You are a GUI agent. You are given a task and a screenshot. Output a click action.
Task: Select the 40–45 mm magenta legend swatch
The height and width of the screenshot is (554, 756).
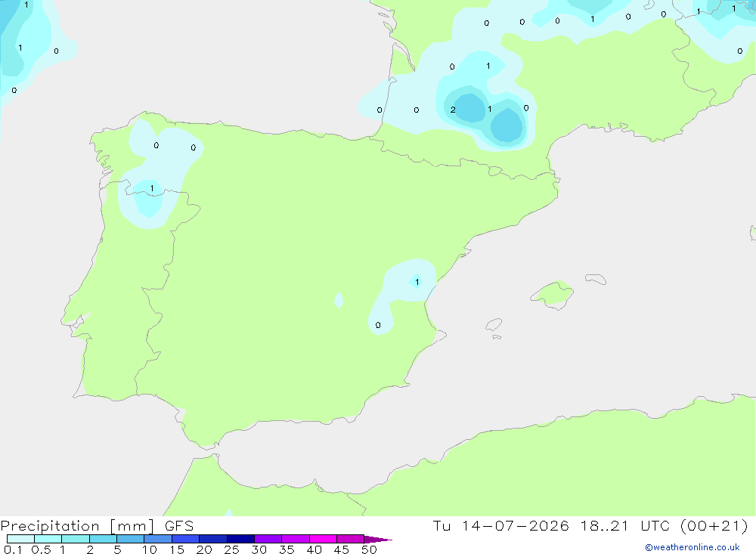(323, 539)
